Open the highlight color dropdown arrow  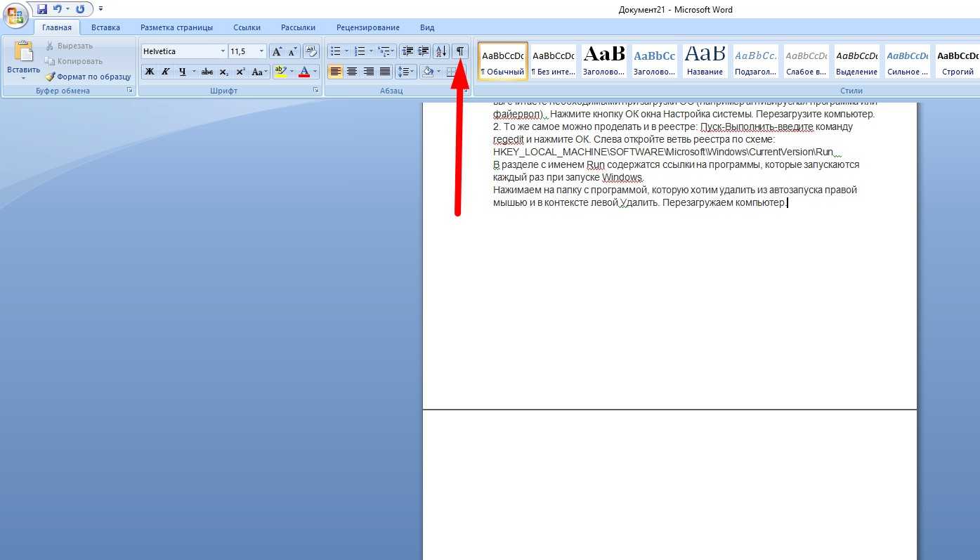pyautogui.click(x=292, y=72)
